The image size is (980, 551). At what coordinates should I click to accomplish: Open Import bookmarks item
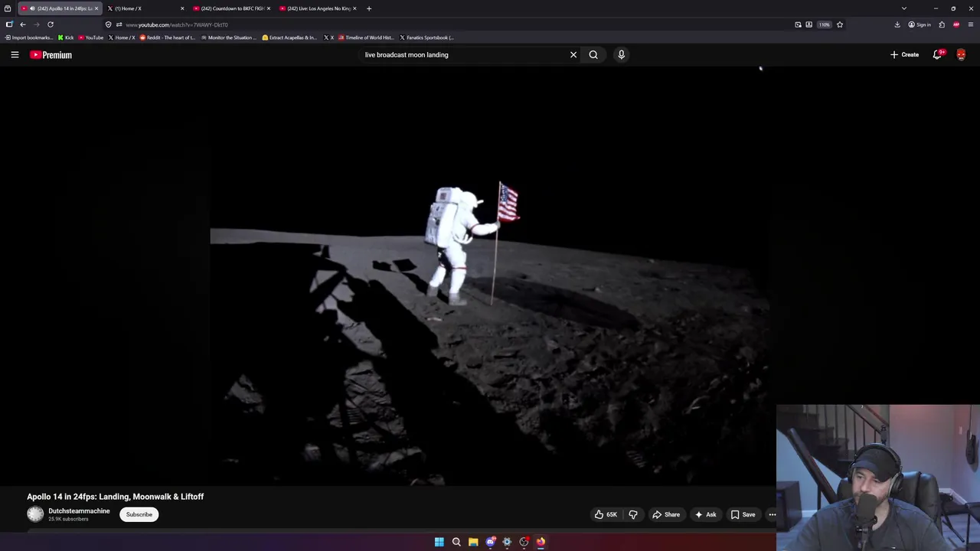[x=29, y=37]
